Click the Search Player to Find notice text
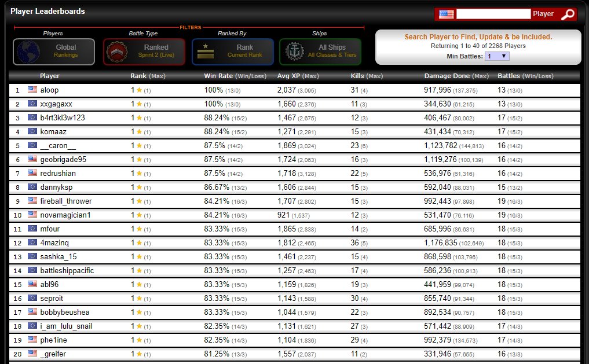The width and height of the screenshot is (589, 364). click(x=478, y=37)
